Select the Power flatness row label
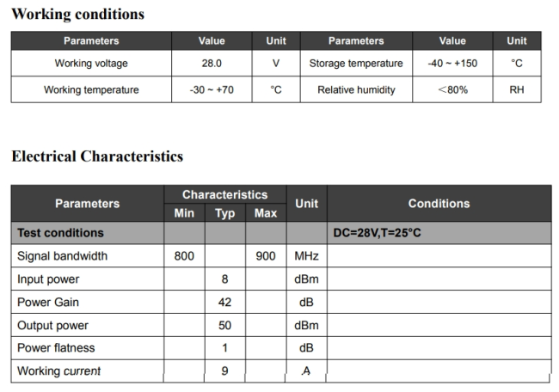Viewport: 559px width, 392px height. tap(56, 348)
